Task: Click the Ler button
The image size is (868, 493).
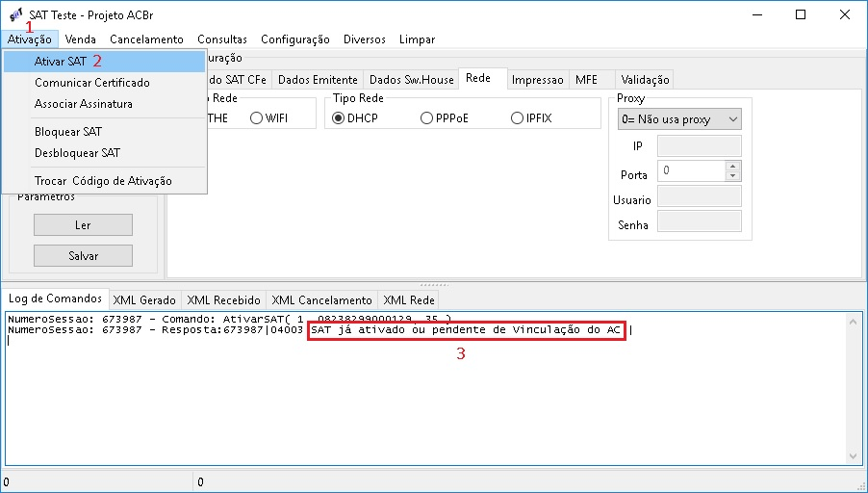Action: (83, 225)
